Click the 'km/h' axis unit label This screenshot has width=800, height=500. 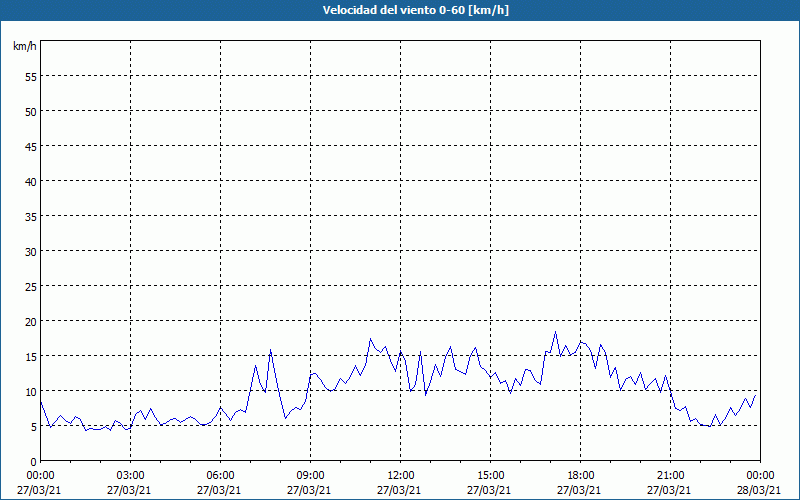(x=25, y=46)
